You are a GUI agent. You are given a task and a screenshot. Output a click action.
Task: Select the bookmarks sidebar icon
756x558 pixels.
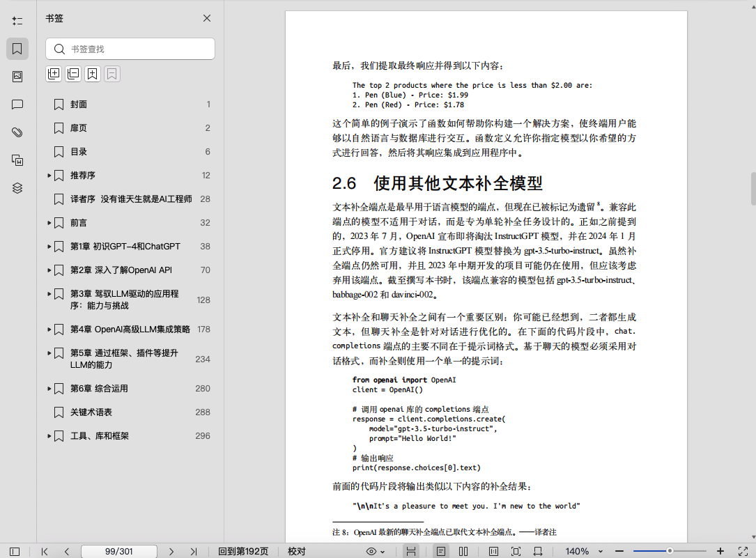tap(17, 49)
